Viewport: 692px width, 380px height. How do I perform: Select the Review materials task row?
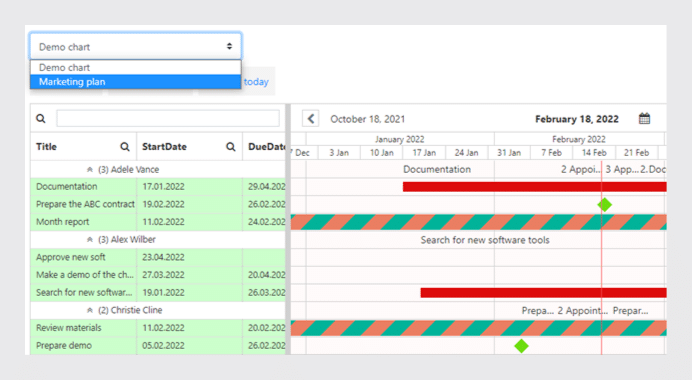[158, 328]
